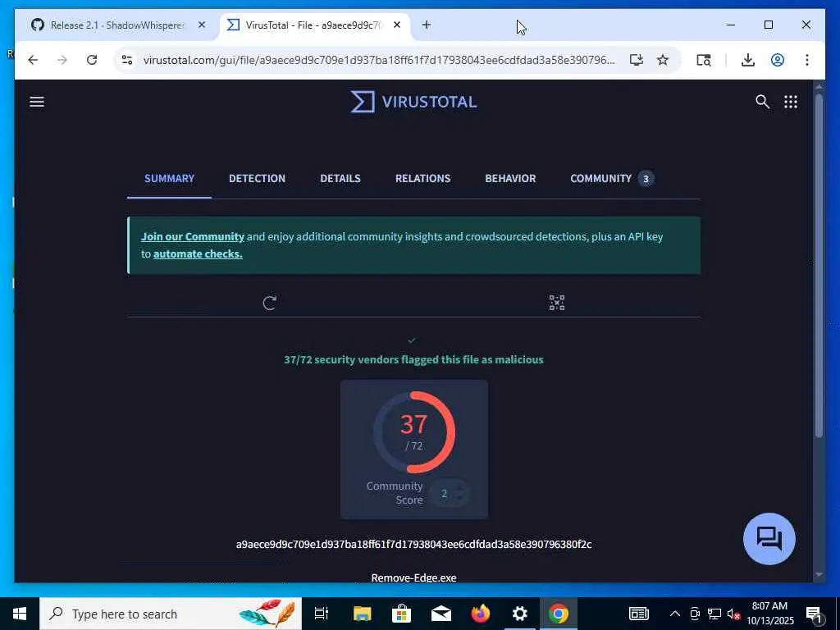Viewport: 840px width, 630px height.
Task: Open the VirusTotal hamburger menu
Action: [x=37, y=102]
